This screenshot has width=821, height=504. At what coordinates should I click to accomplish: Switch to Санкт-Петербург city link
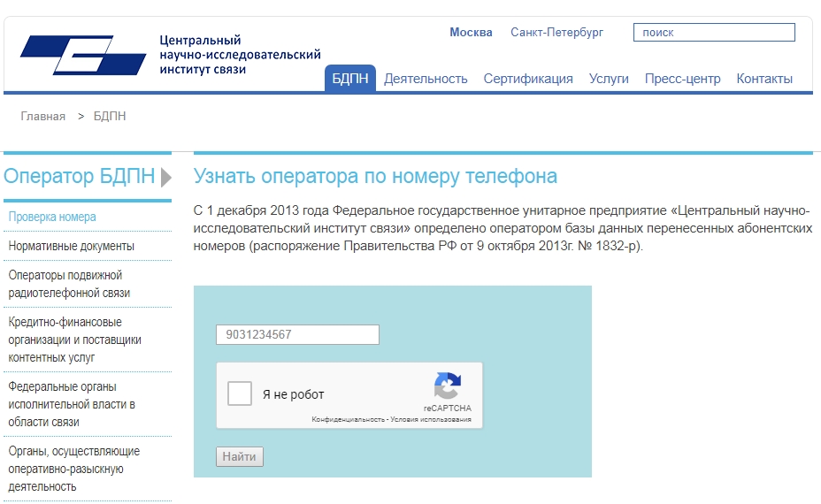pos(556,33)
